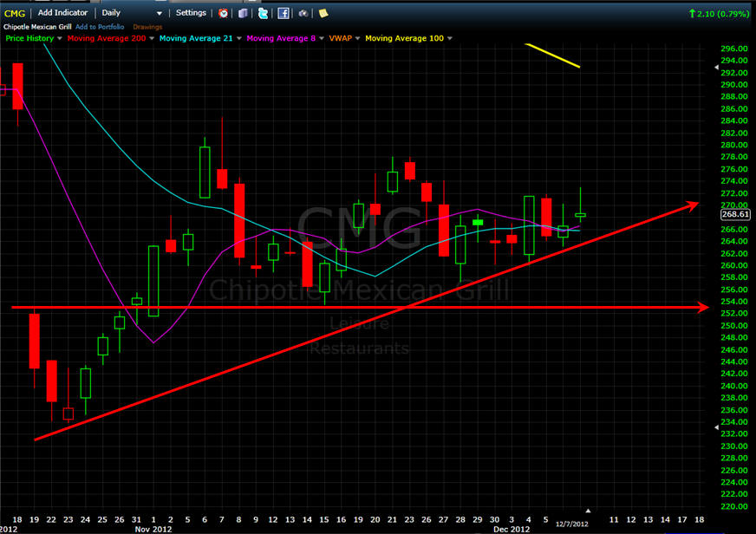Expand Price History options arrow
Image resolution: width=756 pixels, height=534 pixels.
59,38
